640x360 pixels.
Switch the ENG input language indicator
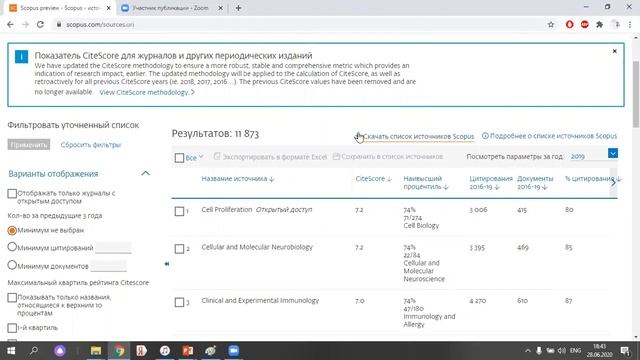575,351
